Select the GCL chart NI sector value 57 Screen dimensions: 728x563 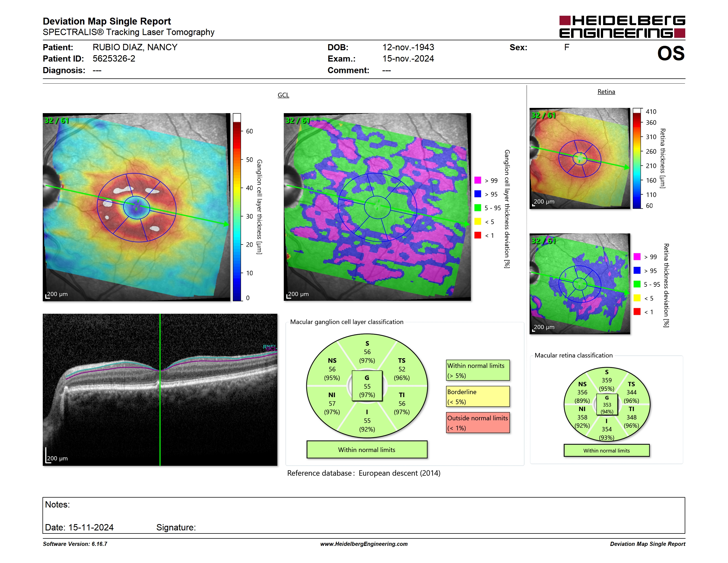[x=332, y=403]
